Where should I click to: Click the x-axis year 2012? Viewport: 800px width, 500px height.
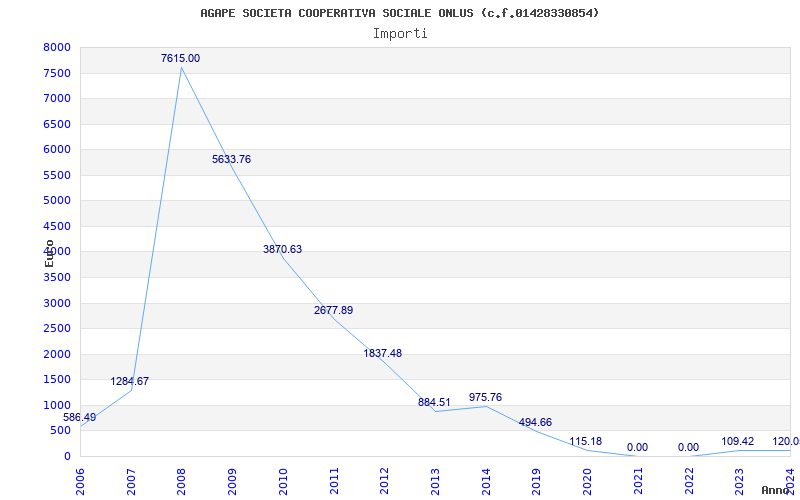point(385,482)
